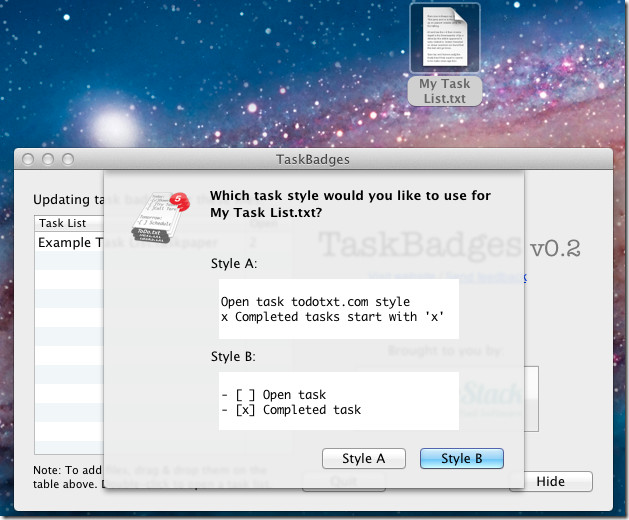The width and height of the screenshot is (629, 520).
Task: Close the TaskBadges window
Action: 28,159
